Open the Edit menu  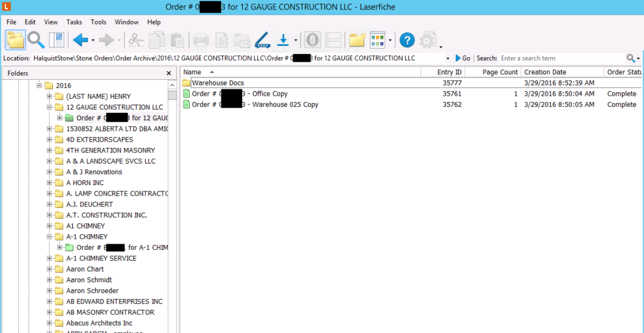30,22
